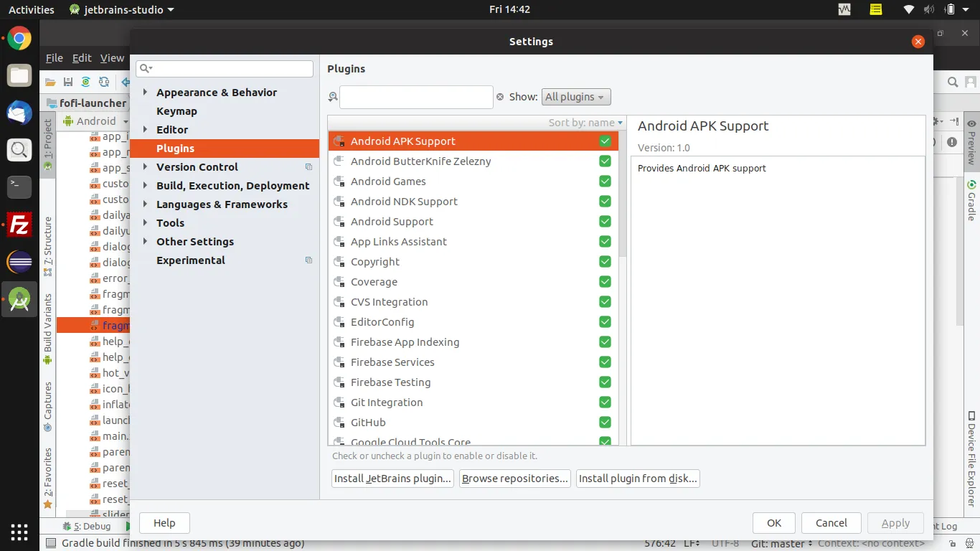Open the Debug tool window tab

(88, 526)
